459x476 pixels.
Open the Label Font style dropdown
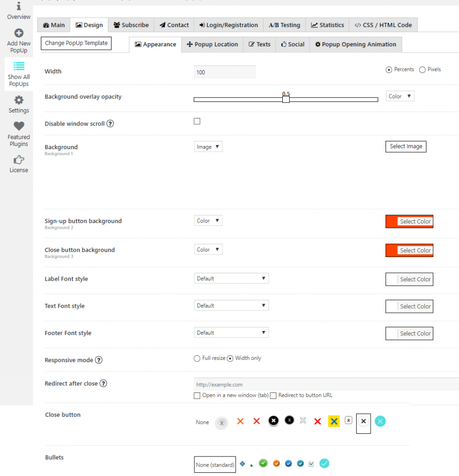click(x=231, y=278)
